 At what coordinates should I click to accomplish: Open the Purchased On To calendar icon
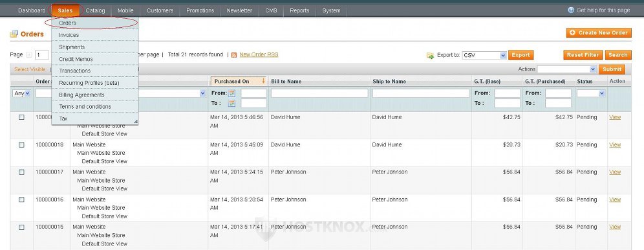click(231, 103)
